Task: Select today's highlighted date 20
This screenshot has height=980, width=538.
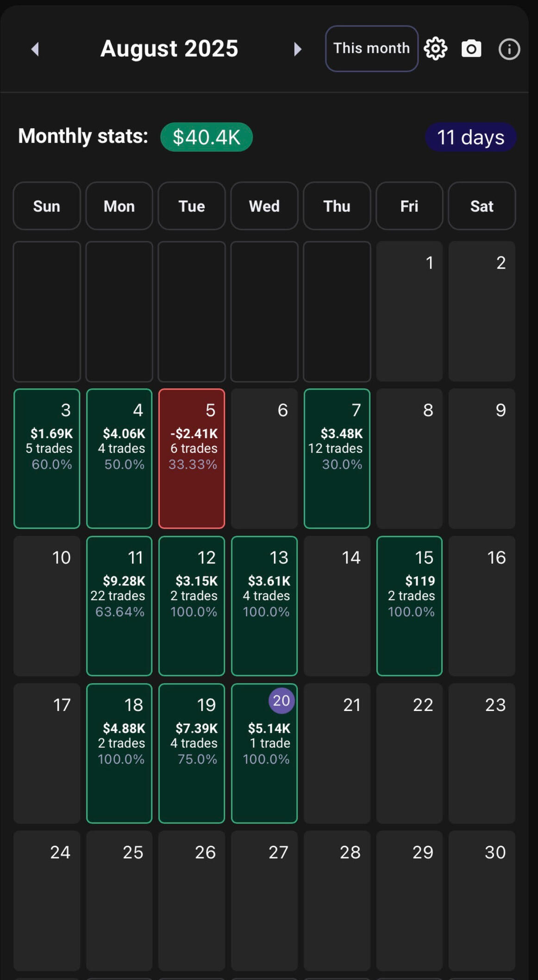Action: tap(281, 701)
